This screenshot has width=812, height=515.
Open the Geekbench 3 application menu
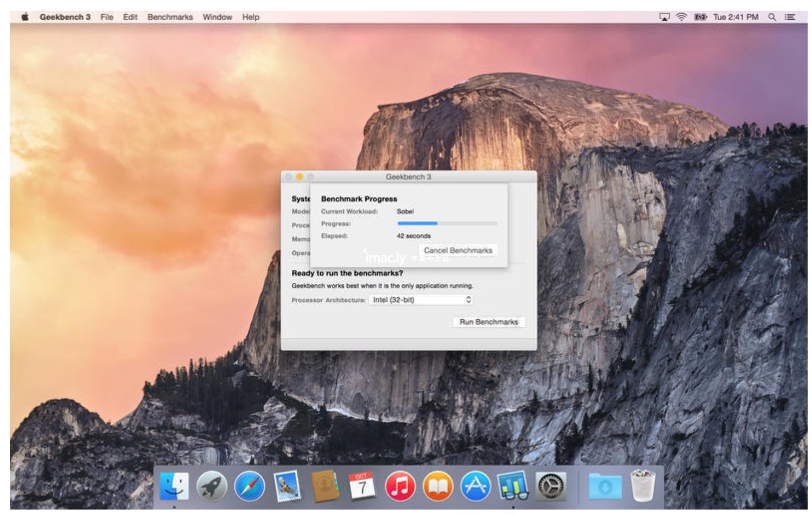click(65, 17)
